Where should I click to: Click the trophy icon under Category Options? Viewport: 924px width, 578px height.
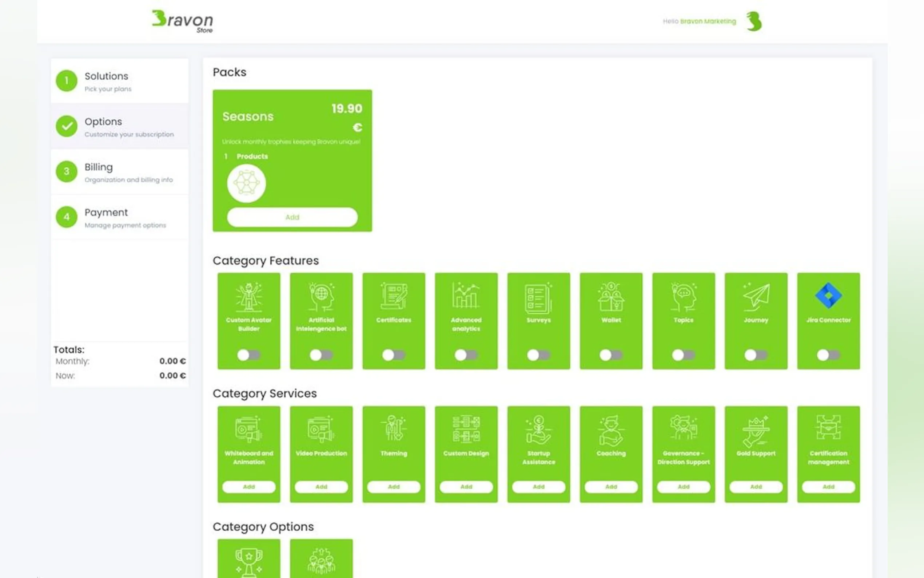tap(249, 562)
